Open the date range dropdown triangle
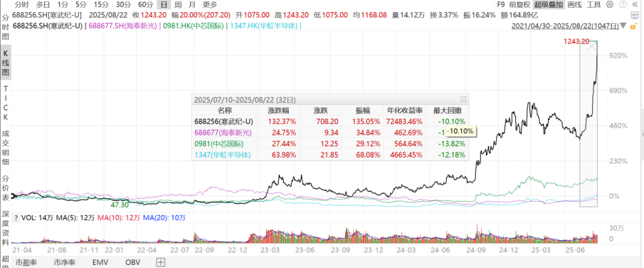The height and width of the screenshot is (268, 644). point(624,26)
